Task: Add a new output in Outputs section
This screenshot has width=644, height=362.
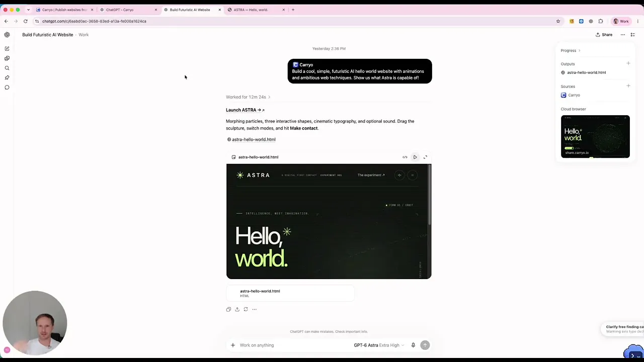Action: click(x=628, y=63)
